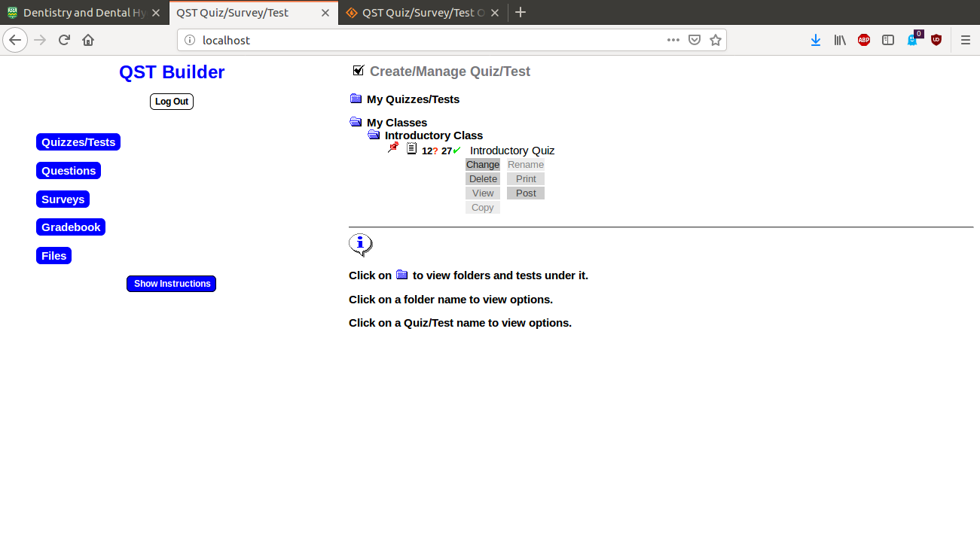Screen dimensions: 980x560
Task: Collapse the Introductory Class folder
Action: [x=374, y=135]
